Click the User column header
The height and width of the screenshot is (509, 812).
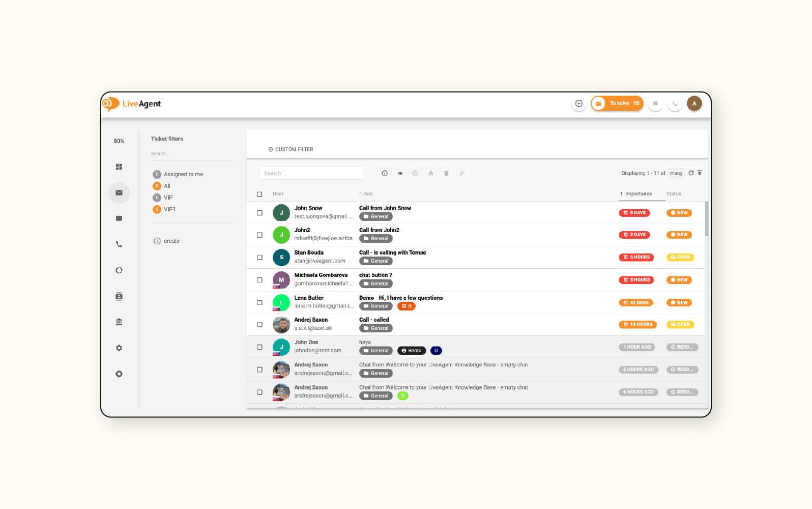[x=278, y=194]
